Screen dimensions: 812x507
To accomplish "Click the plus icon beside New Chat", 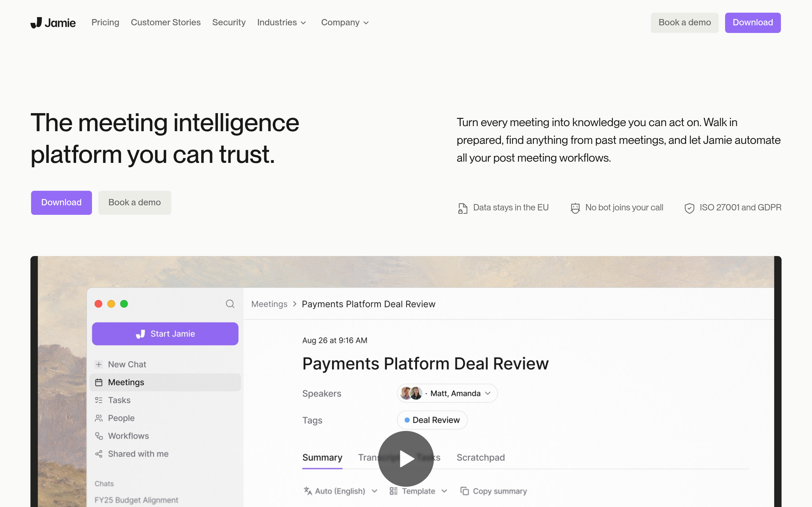I will click(99, 364).
